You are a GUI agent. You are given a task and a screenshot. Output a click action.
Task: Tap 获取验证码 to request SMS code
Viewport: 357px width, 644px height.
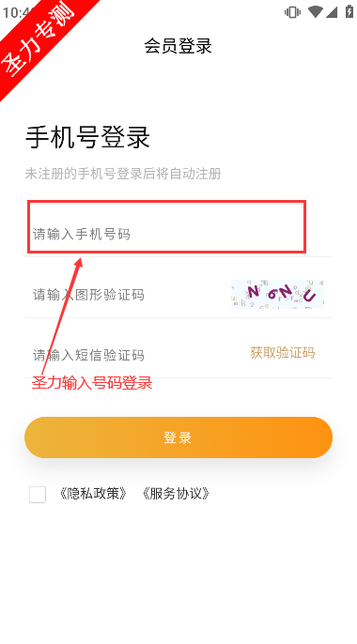point(283,352)
